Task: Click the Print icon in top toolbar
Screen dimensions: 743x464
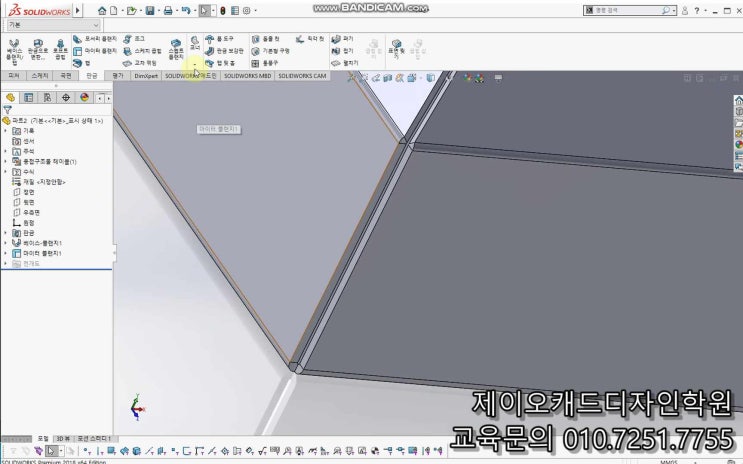Action: [x=168, y=10]
